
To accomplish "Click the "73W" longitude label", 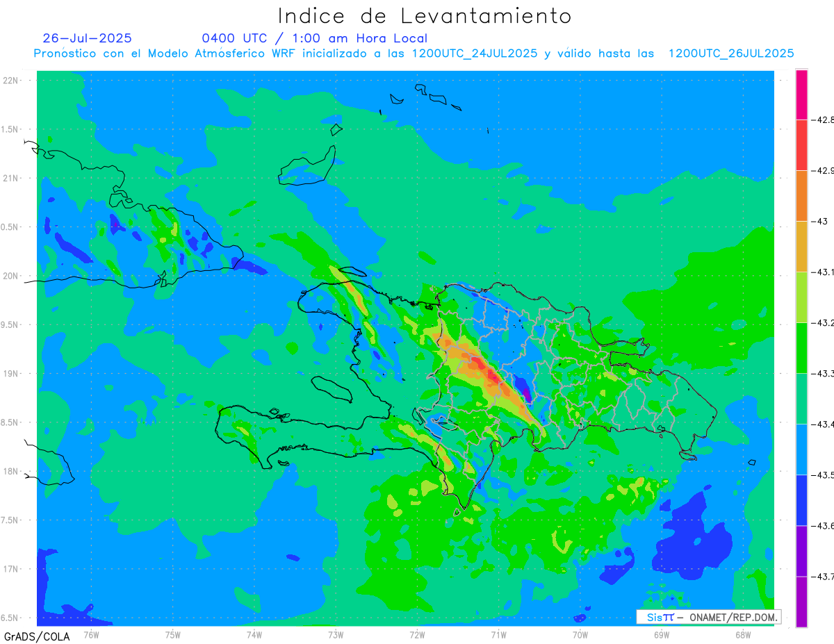I will click(336, 634).
